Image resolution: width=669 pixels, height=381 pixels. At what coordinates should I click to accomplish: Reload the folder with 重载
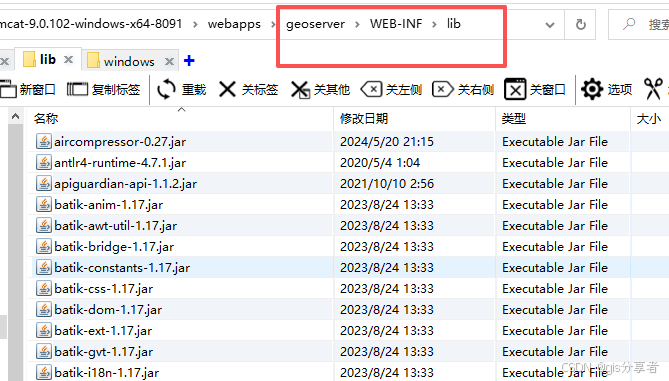click(x=181, y=90)
